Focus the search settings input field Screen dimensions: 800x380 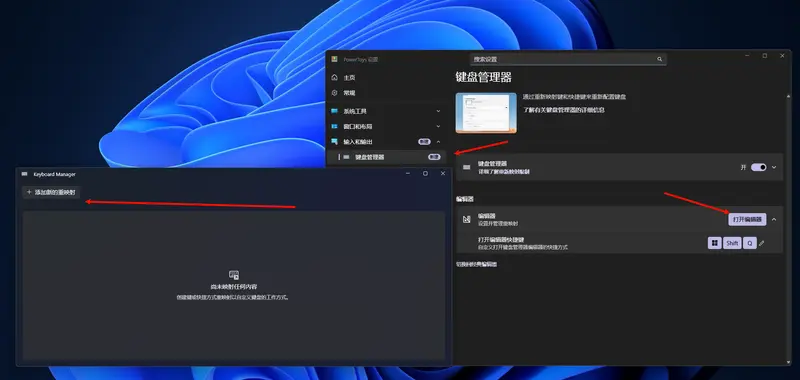coord(568,59)
